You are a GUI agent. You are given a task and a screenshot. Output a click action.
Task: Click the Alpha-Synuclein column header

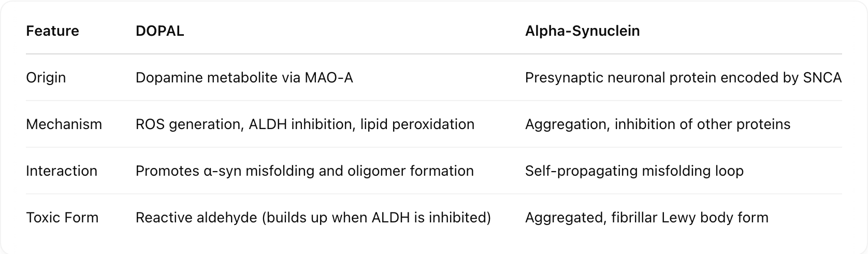pos(582,31)
